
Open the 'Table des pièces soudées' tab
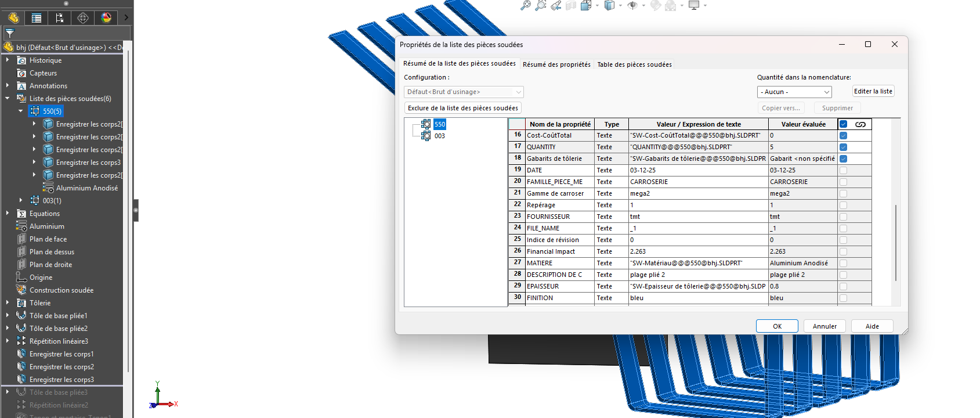[634, 64]
